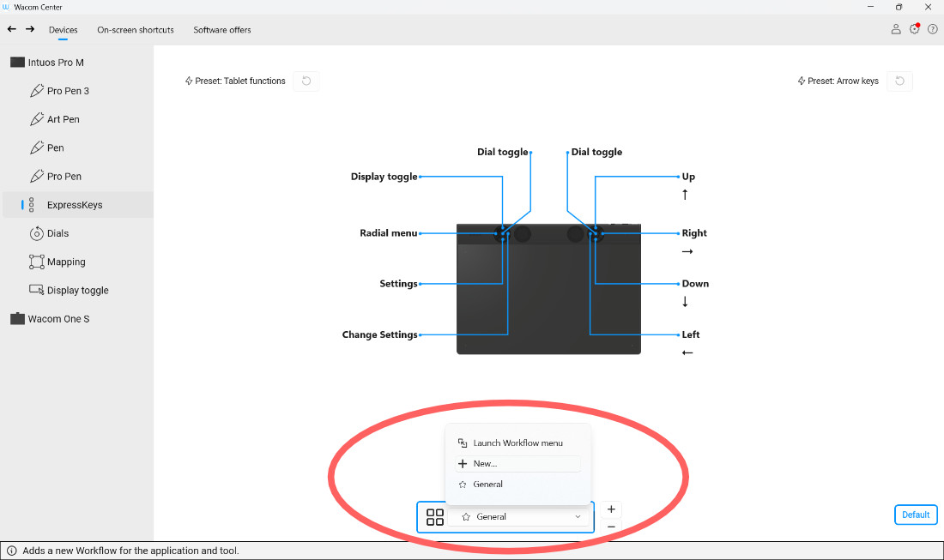Click the Up ExpressKey label

688,177
